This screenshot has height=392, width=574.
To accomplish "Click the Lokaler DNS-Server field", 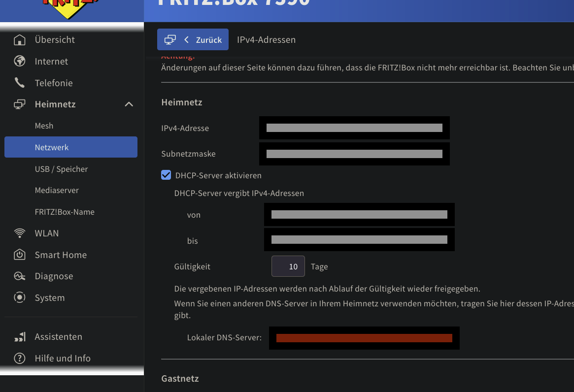I will [364, 338].
